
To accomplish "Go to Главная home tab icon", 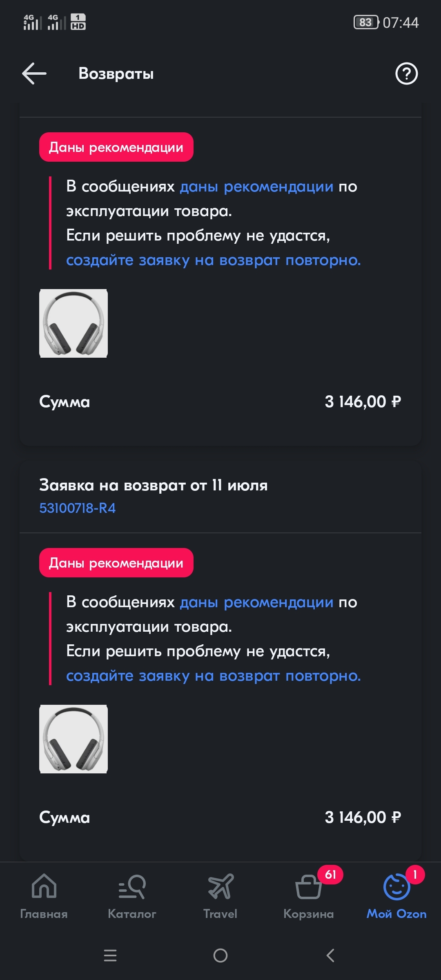I will click(x=44, y=887).
